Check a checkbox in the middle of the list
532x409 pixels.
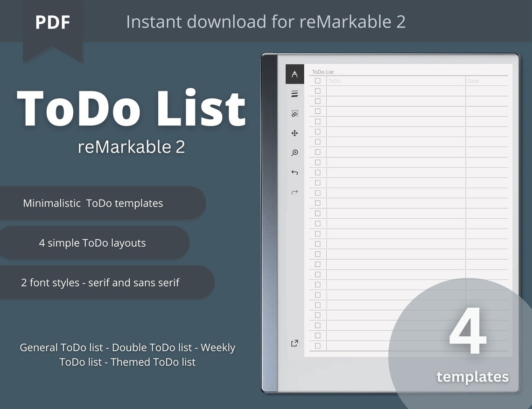coord(318,213)
